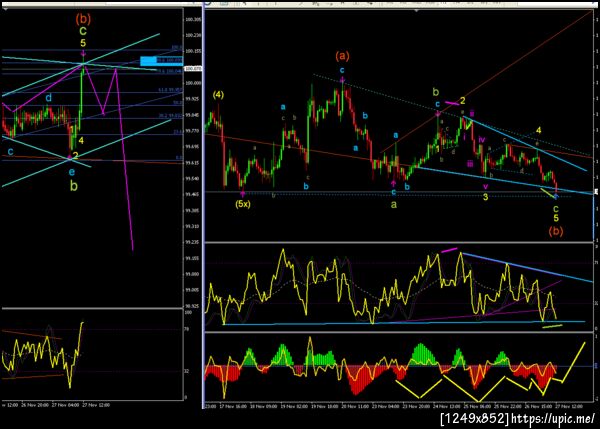Click price axis value 100.305 in left chart
Image resolution: width=600 pixels, height=429 pixels.
[193, 20]
